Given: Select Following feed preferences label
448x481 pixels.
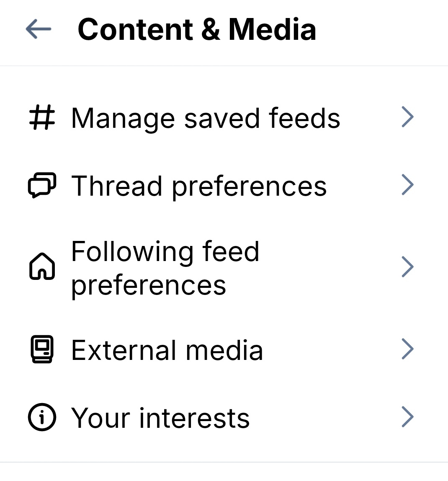Looking at the screenshot, I should (x=165, y=268).
